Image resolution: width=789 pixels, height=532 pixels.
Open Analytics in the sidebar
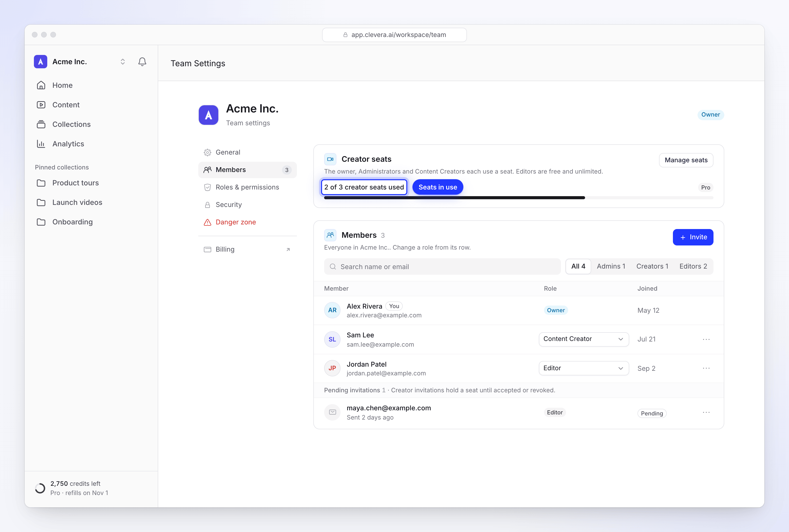(91, 144)
